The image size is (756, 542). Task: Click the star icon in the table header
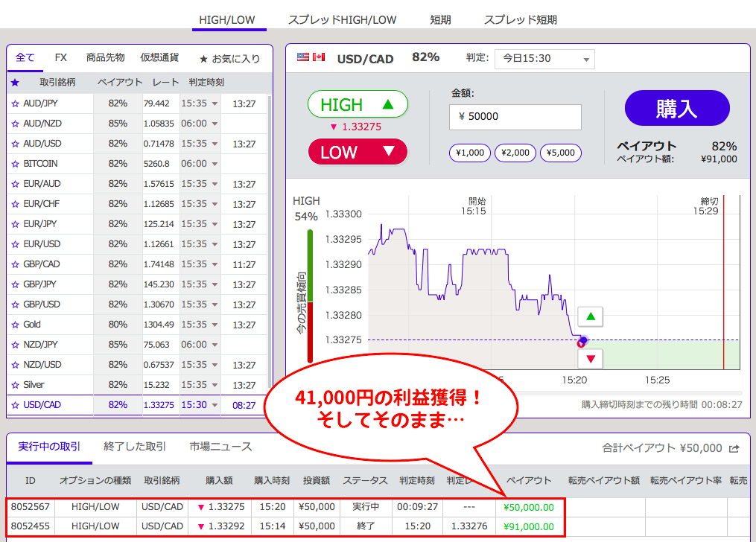coord(15,83)
